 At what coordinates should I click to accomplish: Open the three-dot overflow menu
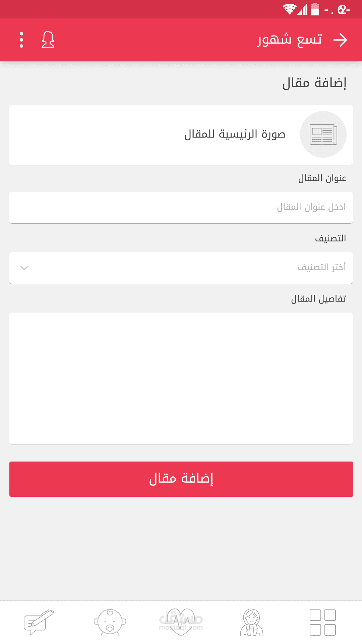click(21, 40)
